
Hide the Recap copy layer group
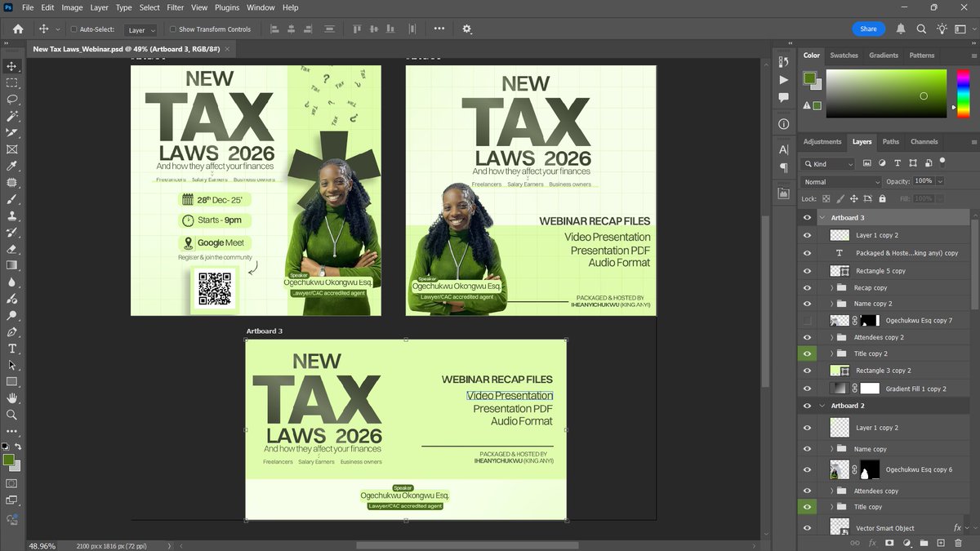[x=807, y=287]
